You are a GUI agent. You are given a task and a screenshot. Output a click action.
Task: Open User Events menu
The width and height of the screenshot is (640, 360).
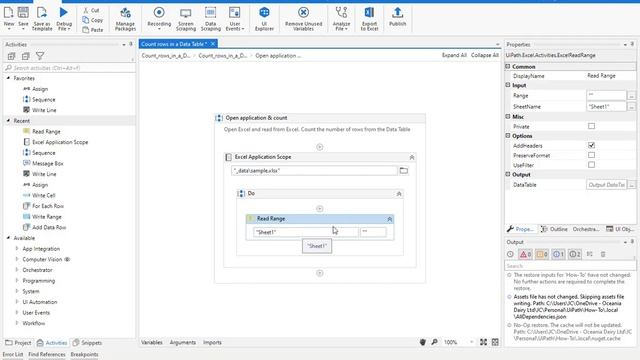235,19
